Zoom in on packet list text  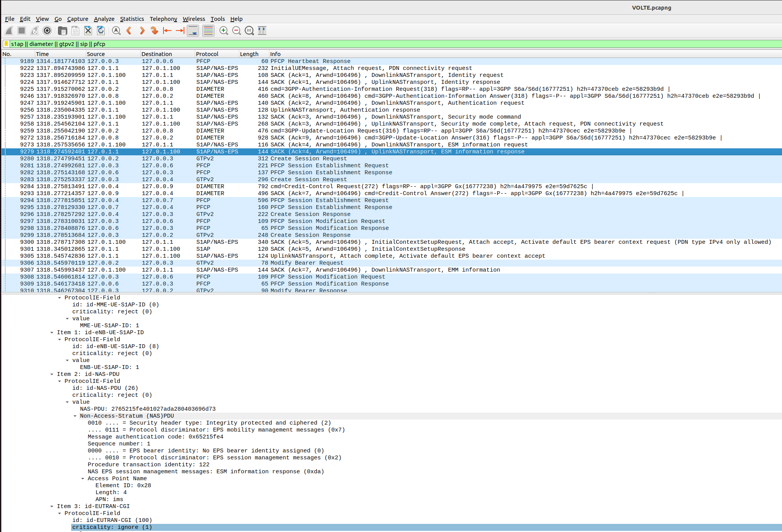223,31
